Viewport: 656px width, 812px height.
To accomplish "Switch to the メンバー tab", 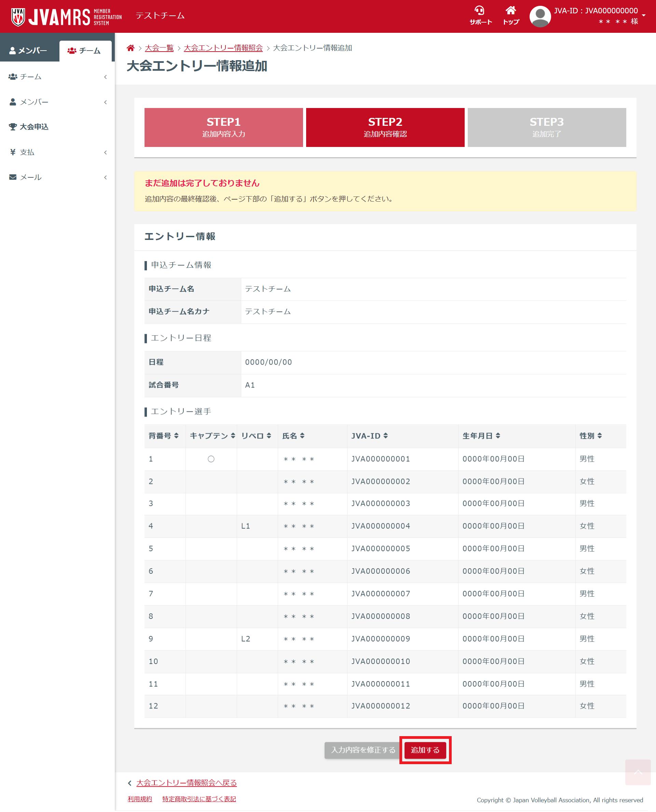I will (29, 50).
